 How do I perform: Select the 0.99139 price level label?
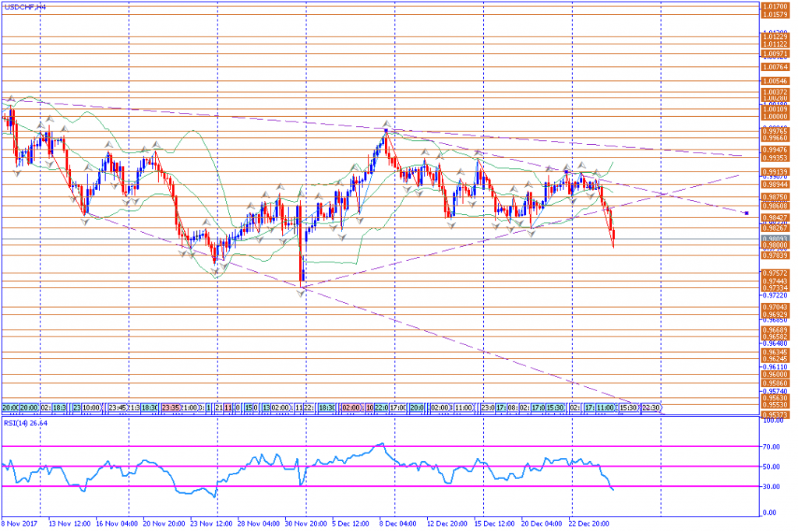[774, 171]
